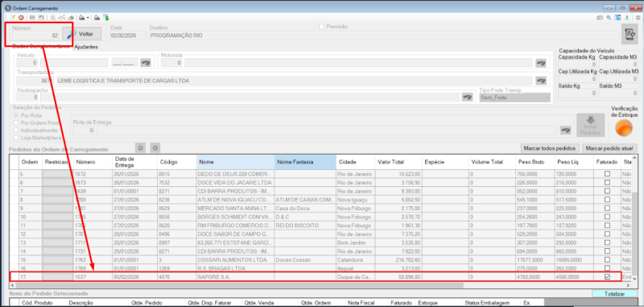
Task: Select the Individualmente radio option
Action: 16,131
